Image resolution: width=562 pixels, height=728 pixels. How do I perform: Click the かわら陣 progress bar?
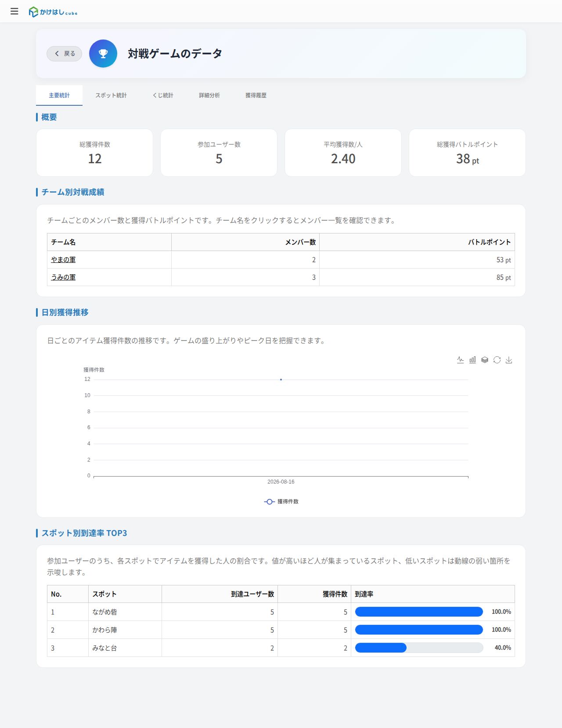(419, 630)
